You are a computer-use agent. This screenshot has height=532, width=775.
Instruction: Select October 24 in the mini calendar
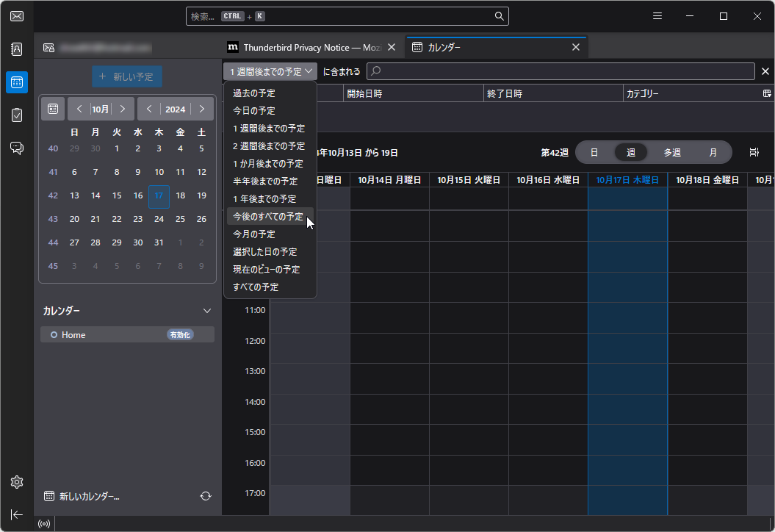[159, 219]
